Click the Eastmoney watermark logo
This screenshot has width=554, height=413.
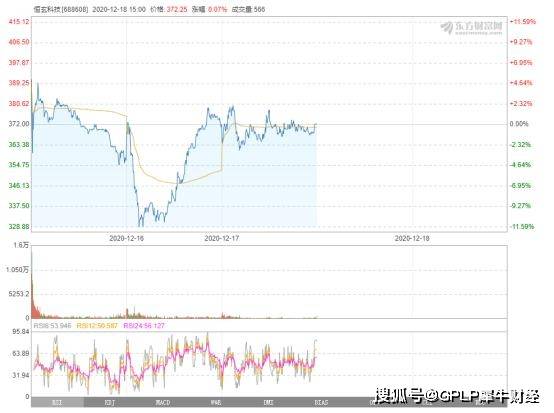471,28
